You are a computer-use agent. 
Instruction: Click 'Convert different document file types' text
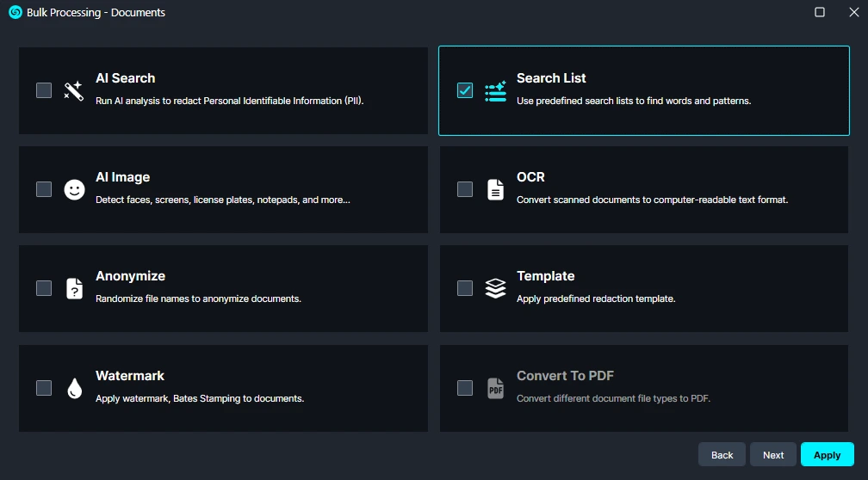[613, 398]
